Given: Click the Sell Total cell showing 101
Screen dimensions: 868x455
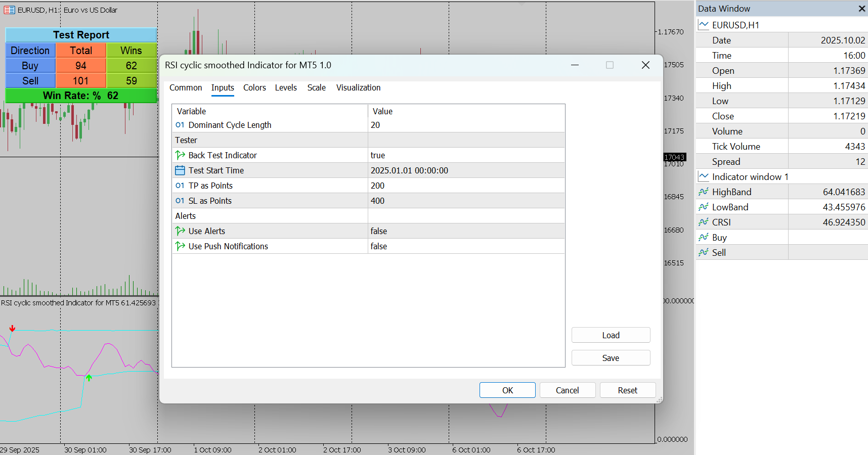Looking at the screenshot, I should [81, 80].
